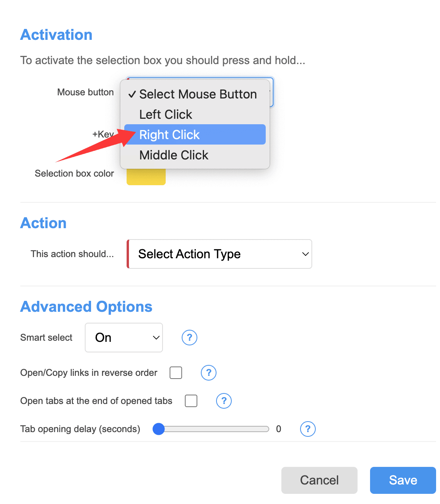Click help icon beside reverse order option
The width and height of the screenshot is (440, 504).
coord(209,373)
